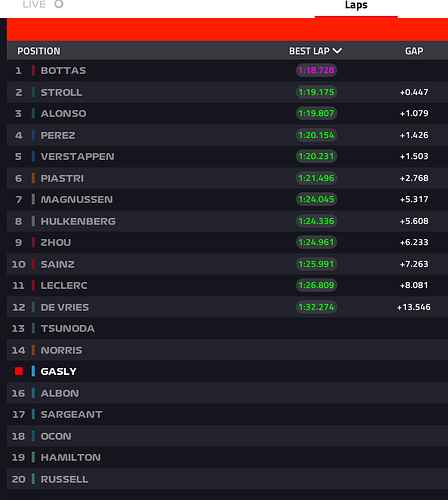Screen dimensions: 448x500
Task: Select the highlighted GASLY row
Action: point(227,371)
